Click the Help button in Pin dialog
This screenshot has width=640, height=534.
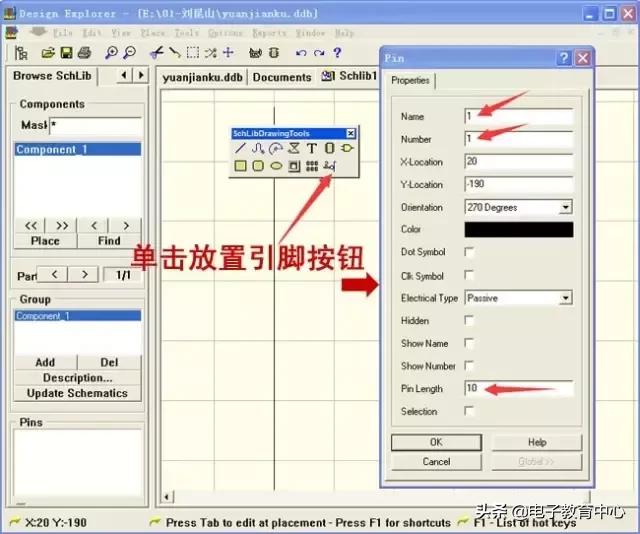pos(537,442)
